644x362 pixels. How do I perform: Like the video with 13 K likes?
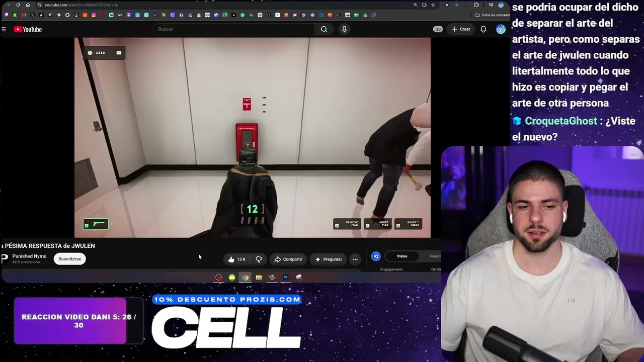coord(236,259)
